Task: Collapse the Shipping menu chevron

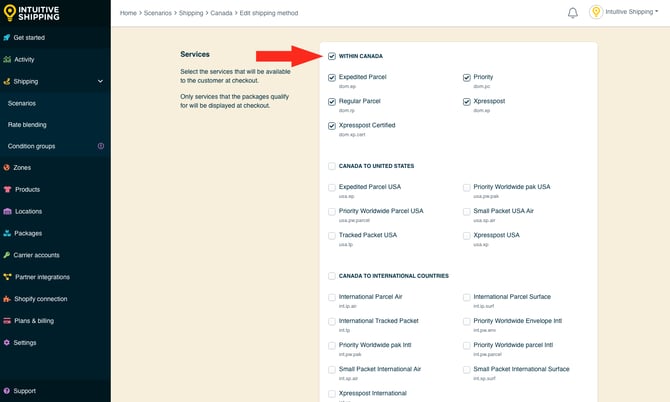Action: pyautogui.click(x=100, y=81)
